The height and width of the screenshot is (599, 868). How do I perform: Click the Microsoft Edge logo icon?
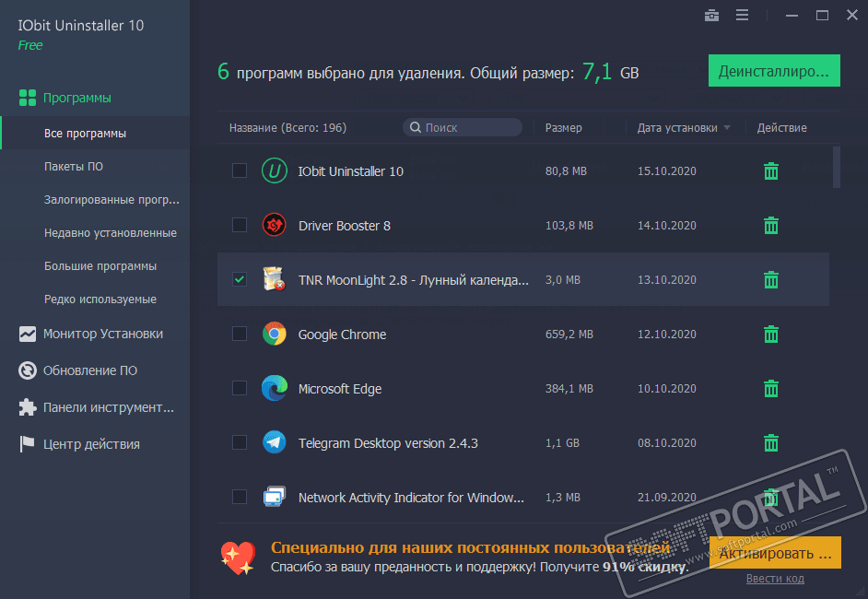click(x=274, y=388)
